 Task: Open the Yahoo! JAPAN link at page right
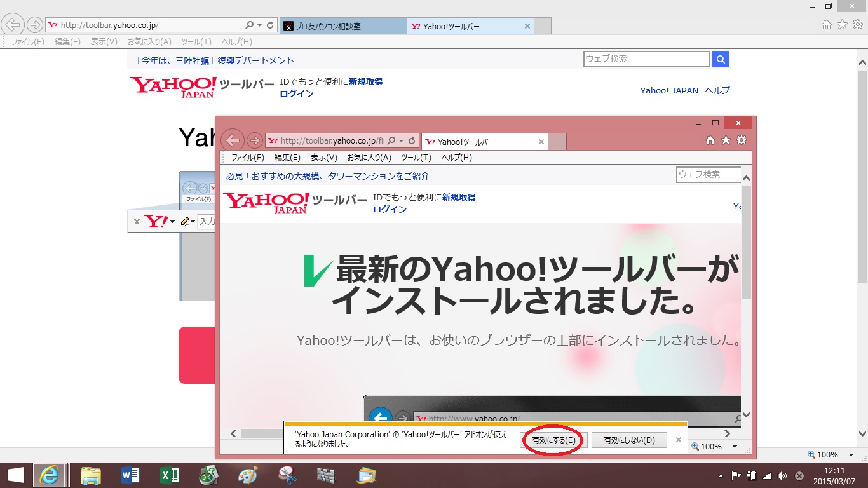tap(669, 90)
